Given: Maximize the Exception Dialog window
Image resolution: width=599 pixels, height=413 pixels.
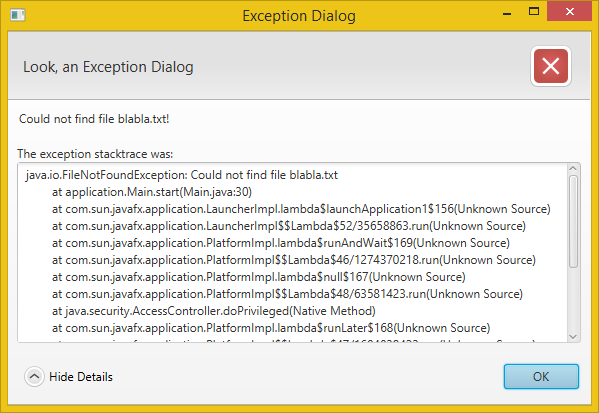Looking at the screenshot, I should pyautogui.click(x=534, y=11).
